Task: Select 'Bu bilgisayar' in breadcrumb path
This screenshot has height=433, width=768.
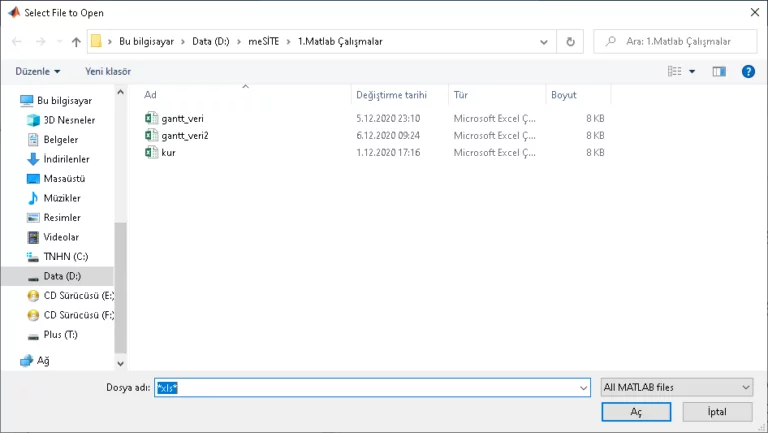Action: pos(146,42)
